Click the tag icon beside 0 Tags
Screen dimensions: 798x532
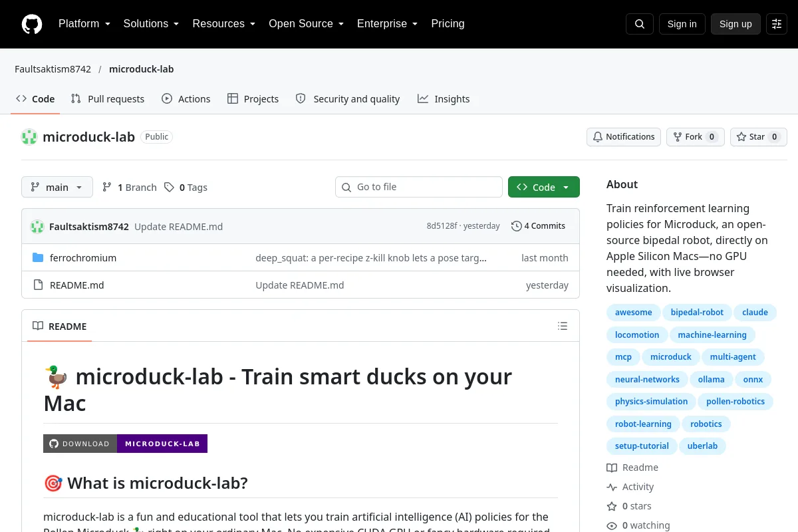pyautogui.click(x=170, y=188)
